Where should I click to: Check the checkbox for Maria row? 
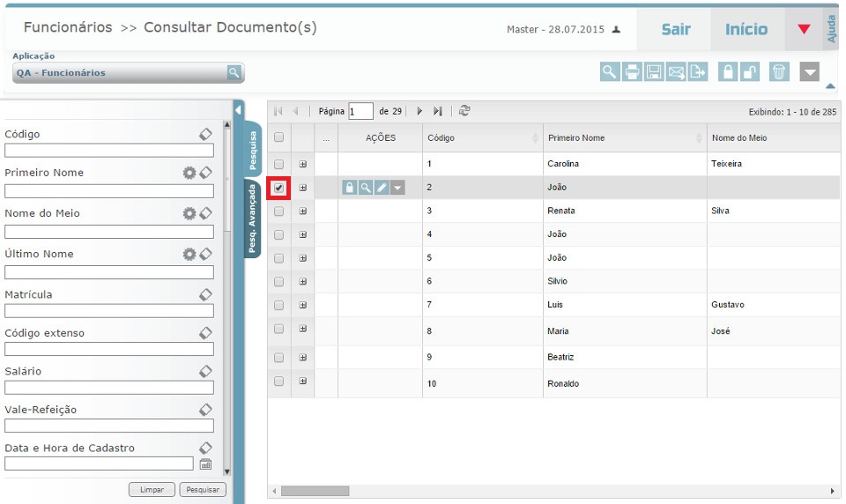[x=278, y=329]
